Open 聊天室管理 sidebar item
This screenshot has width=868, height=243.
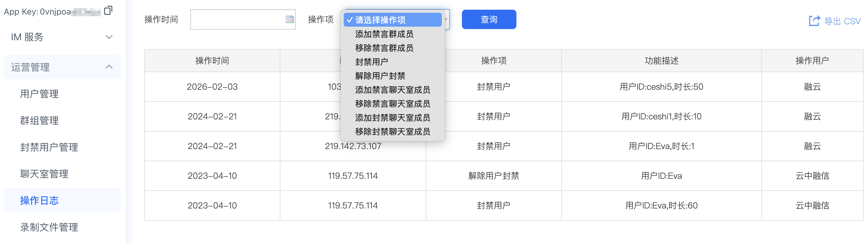pyautogui.click(x=44, y=174)
